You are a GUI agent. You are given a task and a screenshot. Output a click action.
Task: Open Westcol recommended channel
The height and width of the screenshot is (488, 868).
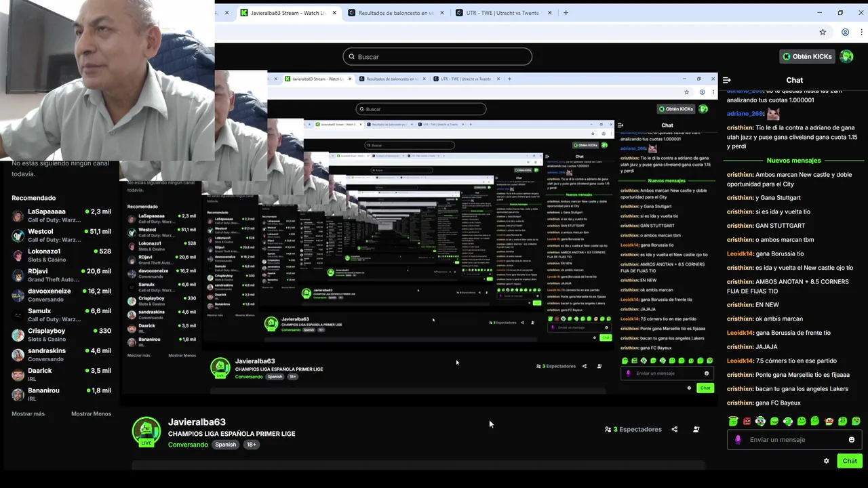click(61, 235)
